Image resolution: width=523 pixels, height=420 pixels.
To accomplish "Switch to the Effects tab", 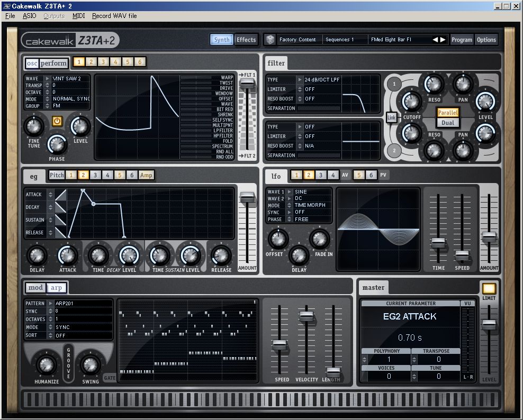I will tap(246, 40).
